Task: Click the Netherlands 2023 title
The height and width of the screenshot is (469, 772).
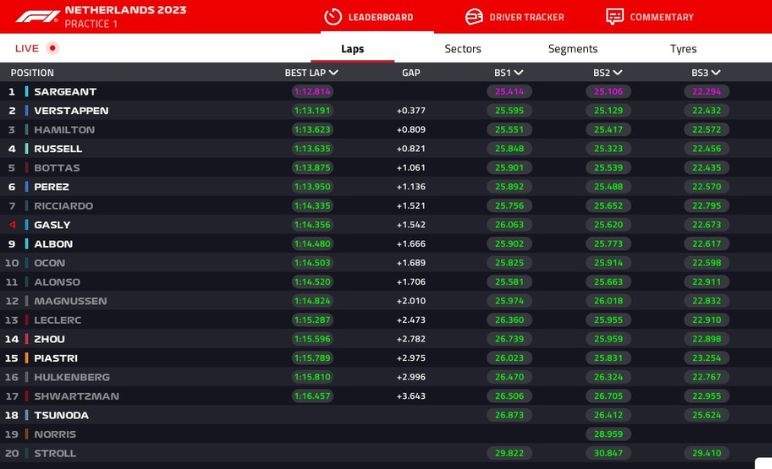Action: tap(126, 10)
